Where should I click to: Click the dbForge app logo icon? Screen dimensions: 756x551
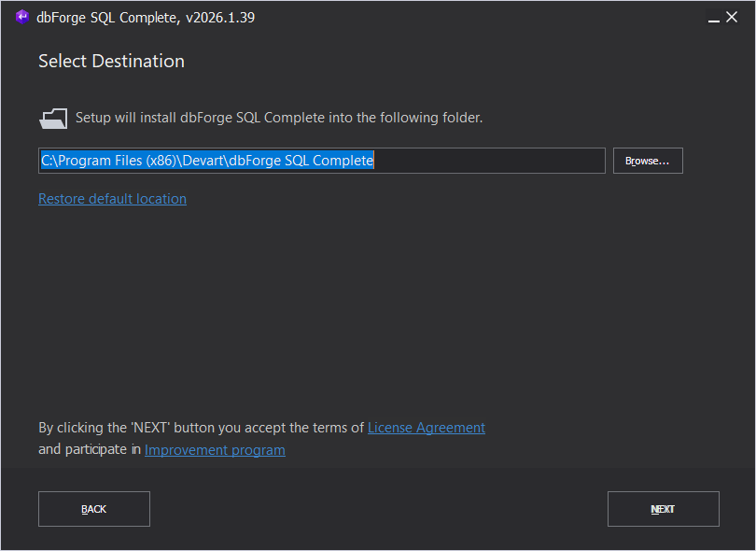(22, 17)
